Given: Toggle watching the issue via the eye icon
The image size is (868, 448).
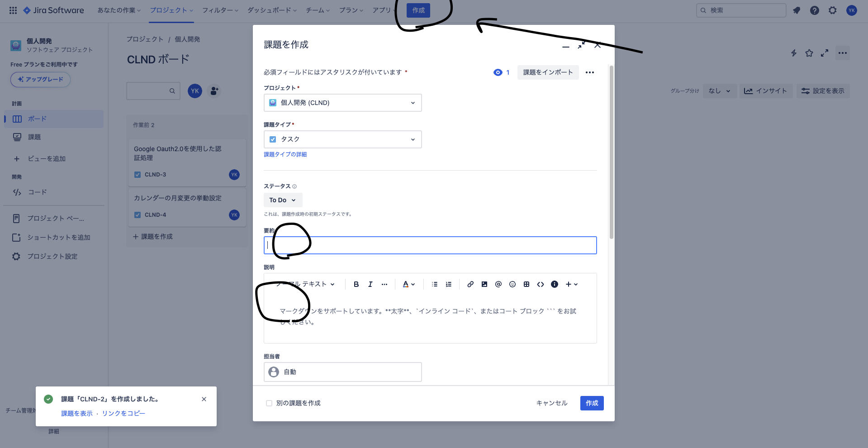Looking at the screenshot, I should click(x=498, y=72).
